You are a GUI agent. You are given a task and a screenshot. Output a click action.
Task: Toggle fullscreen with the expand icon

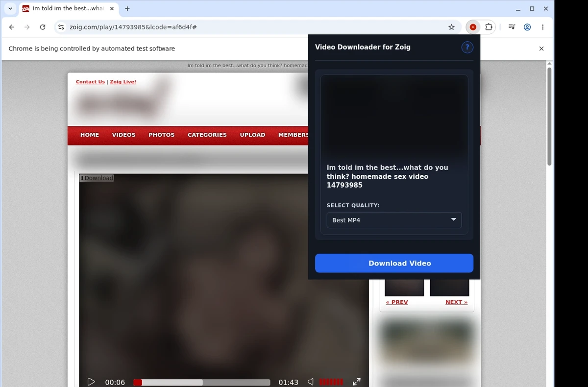(x=357, y=382)
